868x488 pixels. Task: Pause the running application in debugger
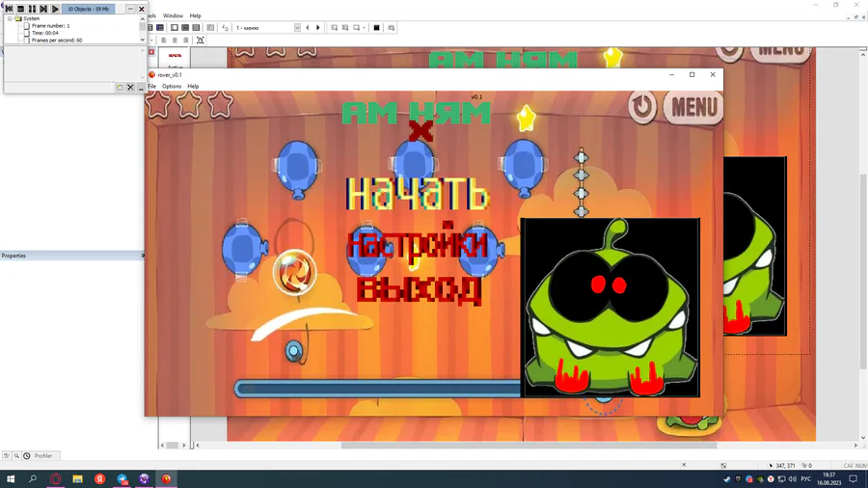[32, 9]
